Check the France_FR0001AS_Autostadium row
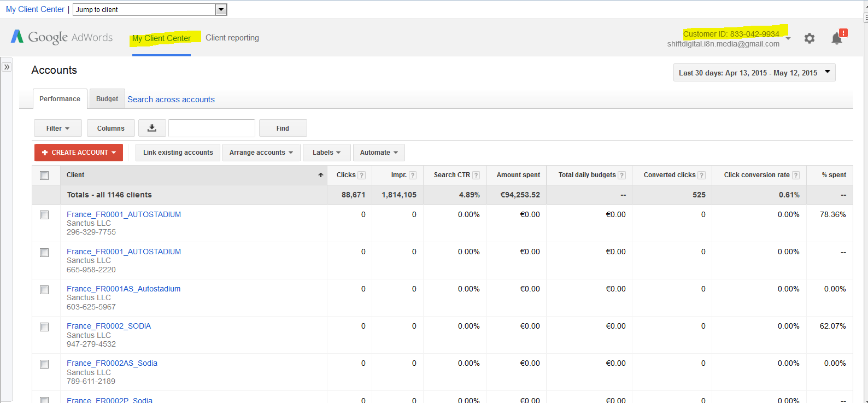868x403 pixels. tap(44, 290)
